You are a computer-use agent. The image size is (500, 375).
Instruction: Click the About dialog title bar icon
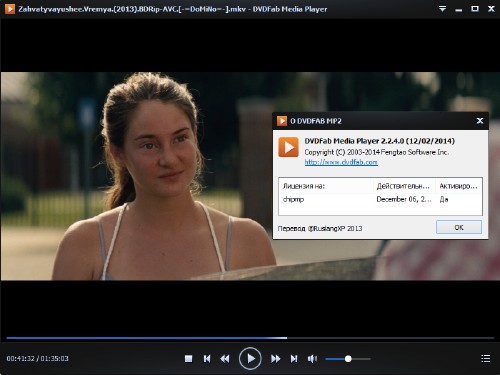(282, 121)
